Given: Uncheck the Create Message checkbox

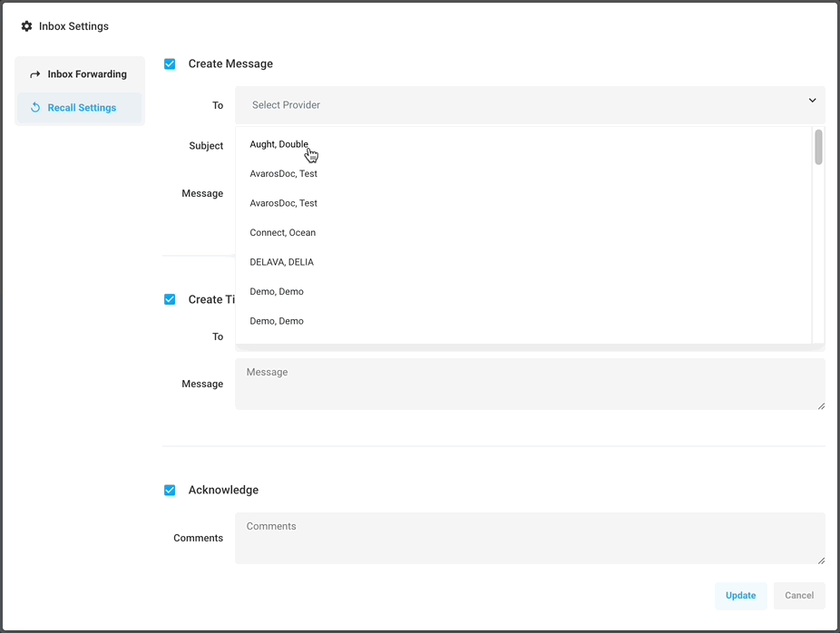Looking at the screenshot, I should pos(170,63).
